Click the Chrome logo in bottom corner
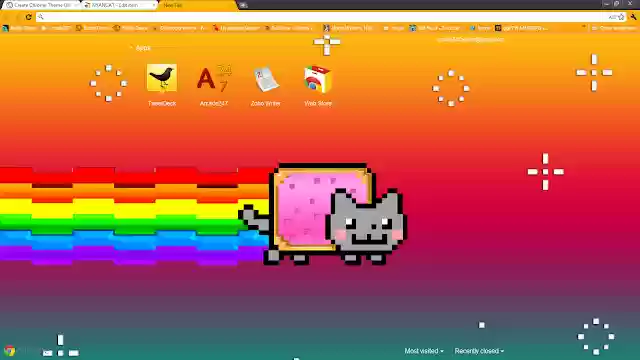Viewport: 640px width, 360px height. (9, 351)
